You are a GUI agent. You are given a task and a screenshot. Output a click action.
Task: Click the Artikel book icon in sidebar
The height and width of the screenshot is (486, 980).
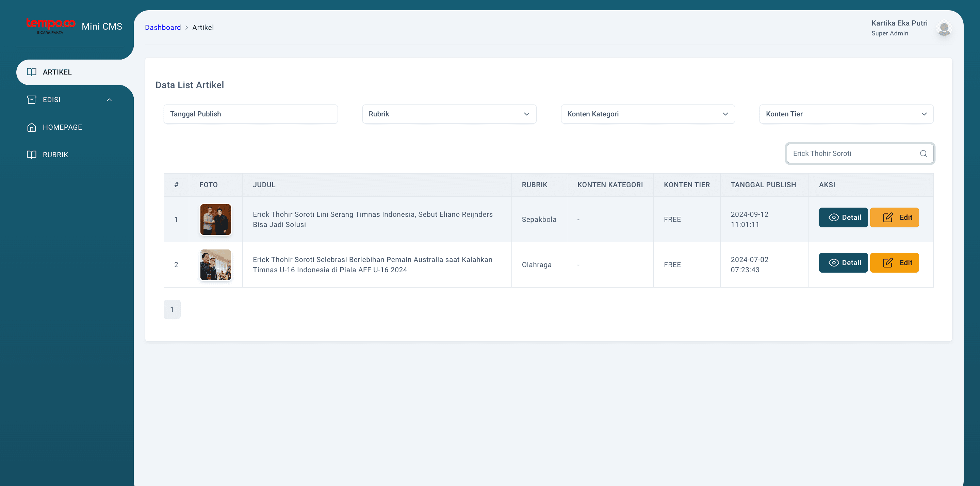click(32, 72)
